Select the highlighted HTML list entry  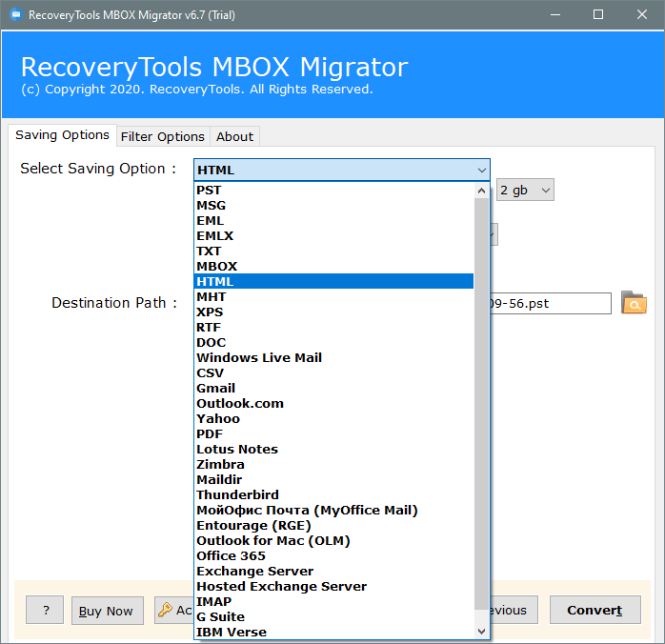[333, 281]
